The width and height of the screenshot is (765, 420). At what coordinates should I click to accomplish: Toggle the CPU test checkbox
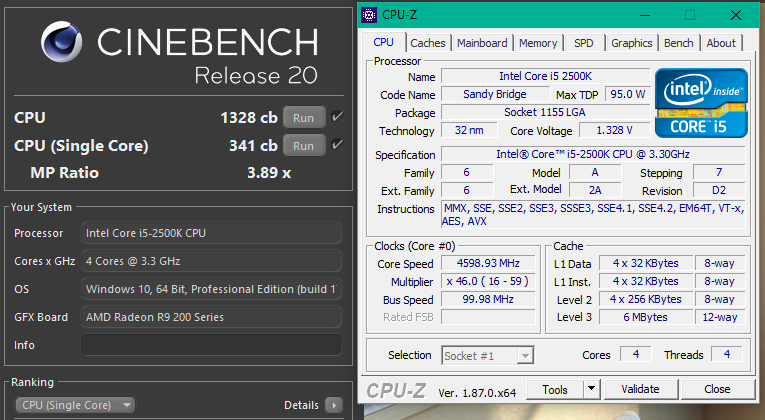[x=337, y=117]
